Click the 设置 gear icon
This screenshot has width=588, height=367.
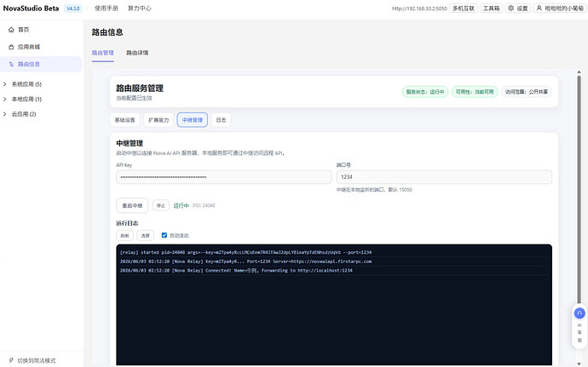(510, 8)
